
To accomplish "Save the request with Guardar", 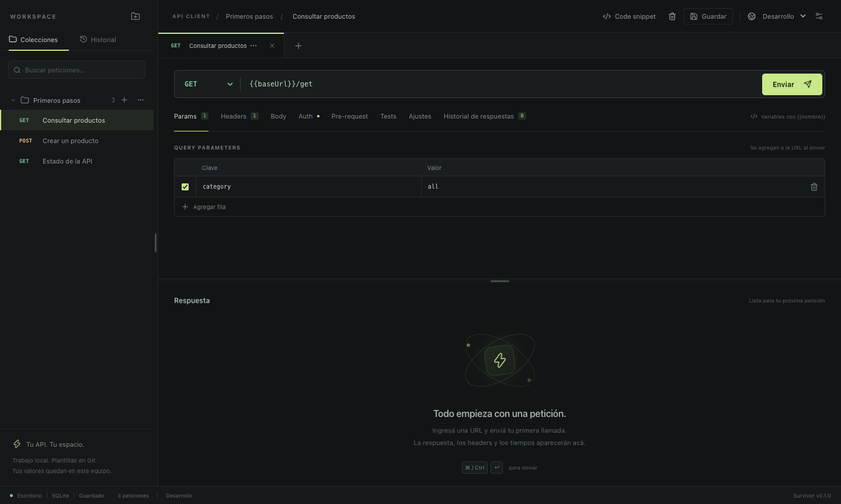I will point(708,16).
